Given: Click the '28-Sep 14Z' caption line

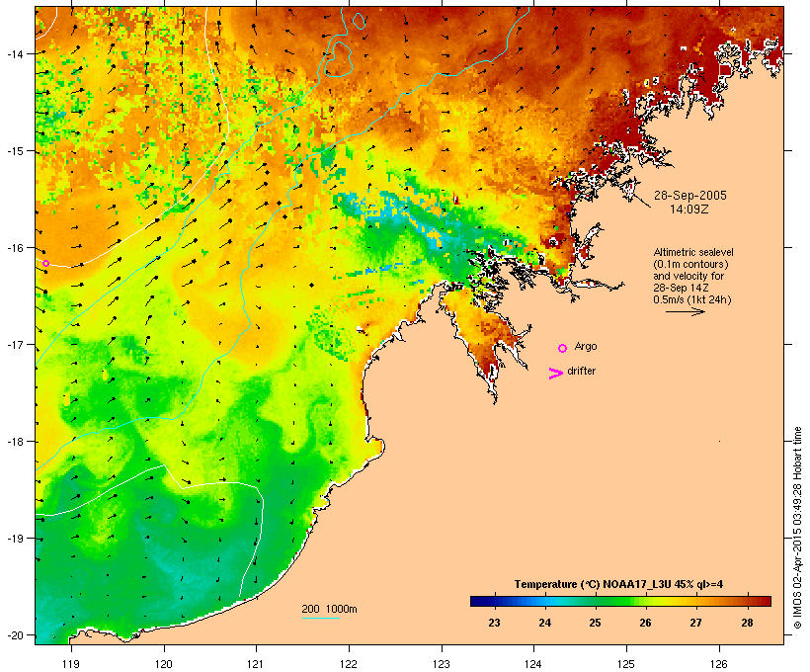Looking at the screenshot, I should pyautogui.click(x=681, y=288).
